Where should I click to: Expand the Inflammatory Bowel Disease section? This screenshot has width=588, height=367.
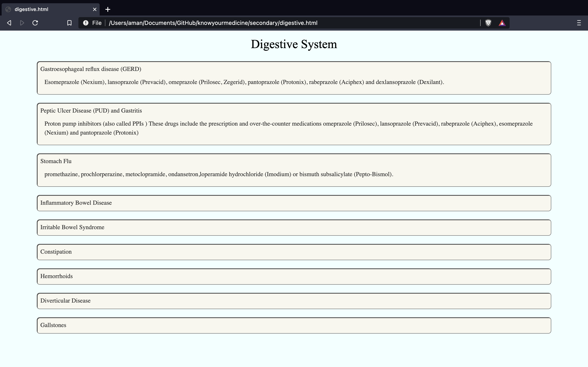click(x=76, y=203)
